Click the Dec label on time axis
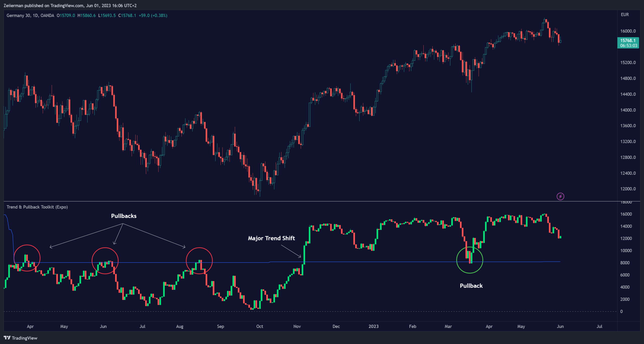 coord(336,326)
